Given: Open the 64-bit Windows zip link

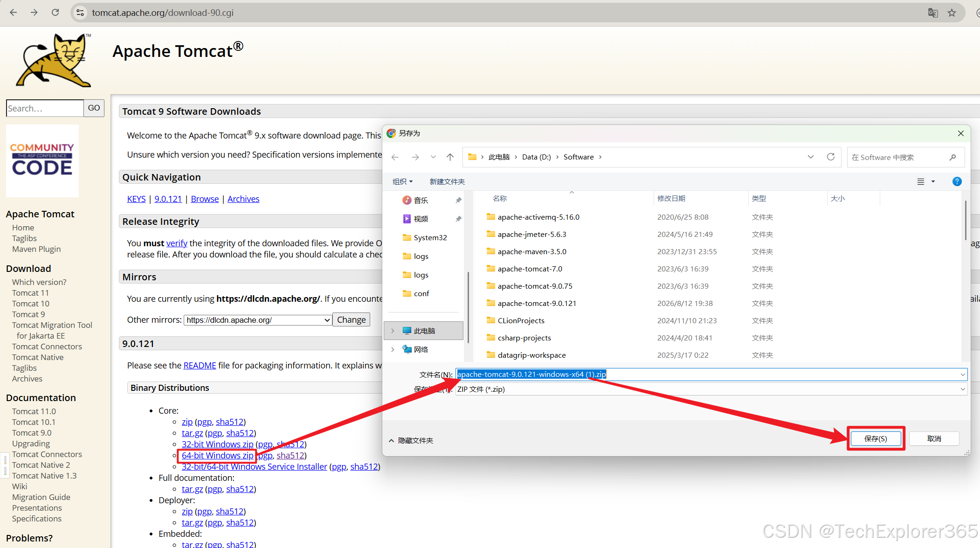Looking at the screenshot, I should (218, 456).
